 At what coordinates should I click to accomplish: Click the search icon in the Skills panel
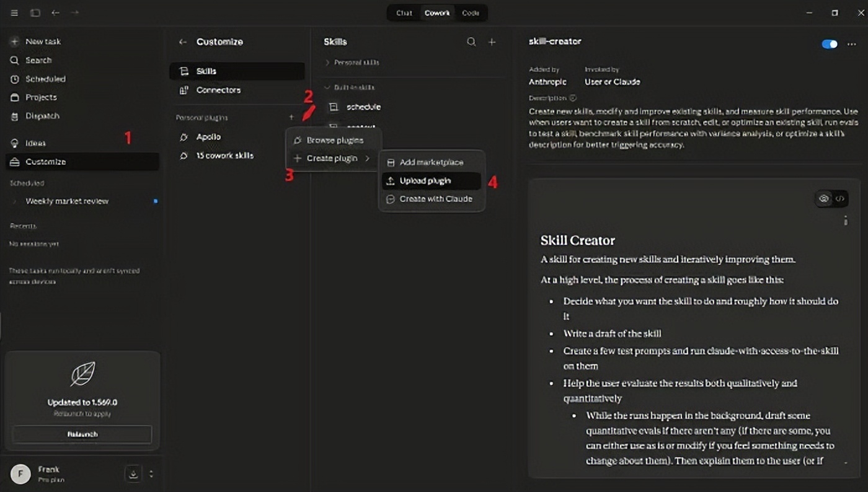click(x=471, y=42)
